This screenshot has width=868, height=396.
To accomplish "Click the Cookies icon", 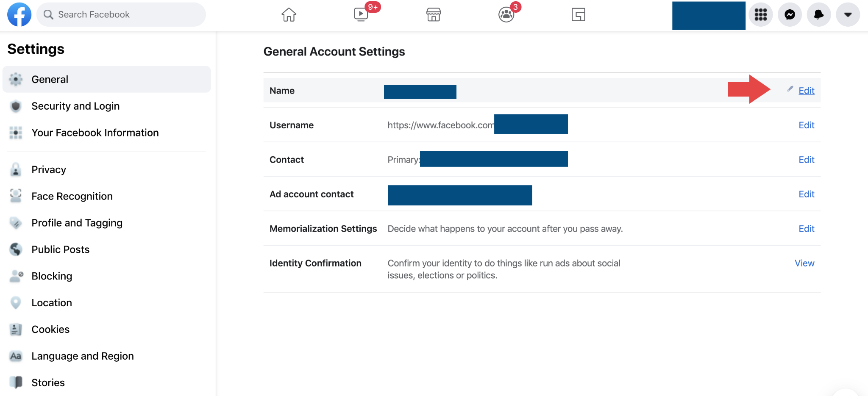I will pyautogui.click(x=16, y=330).
